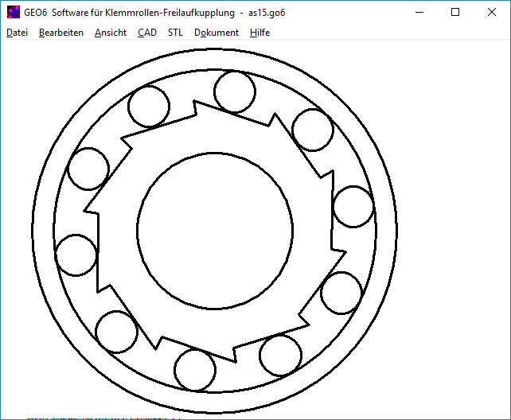511x420 pixels.
Task: Click the GEO6 application icon in title bar
Action: point(13,12)
